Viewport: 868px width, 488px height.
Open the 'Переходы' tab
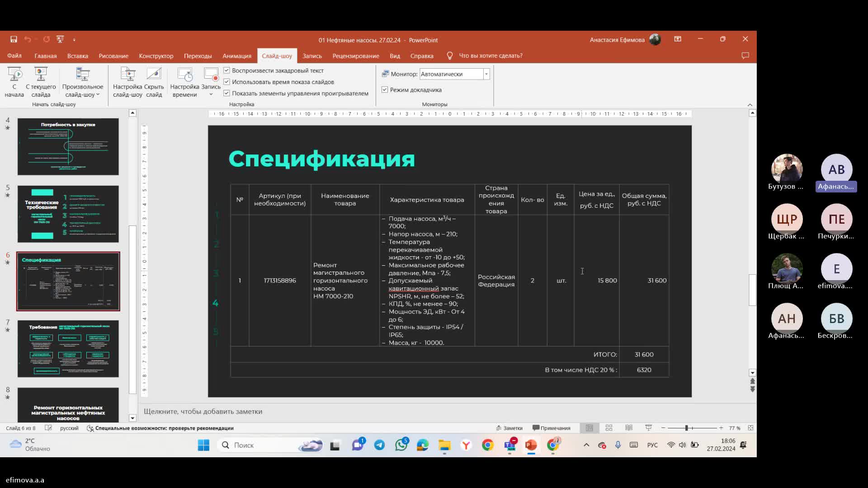pyautogui.click(x=198, y=56)
